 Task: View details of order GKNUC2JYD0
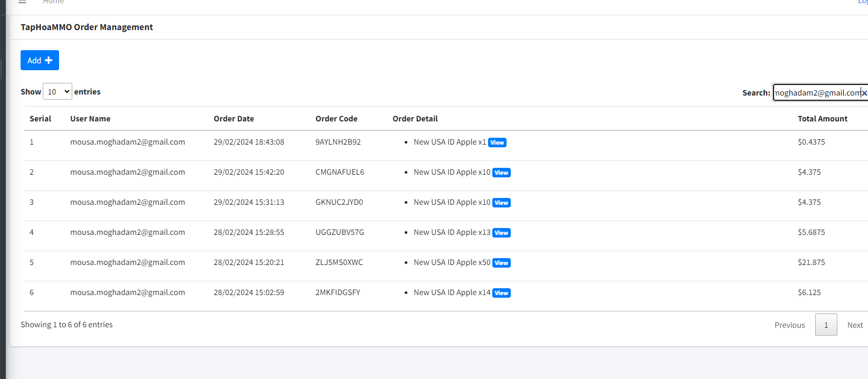pyautogui.click(x=501, y=203)
